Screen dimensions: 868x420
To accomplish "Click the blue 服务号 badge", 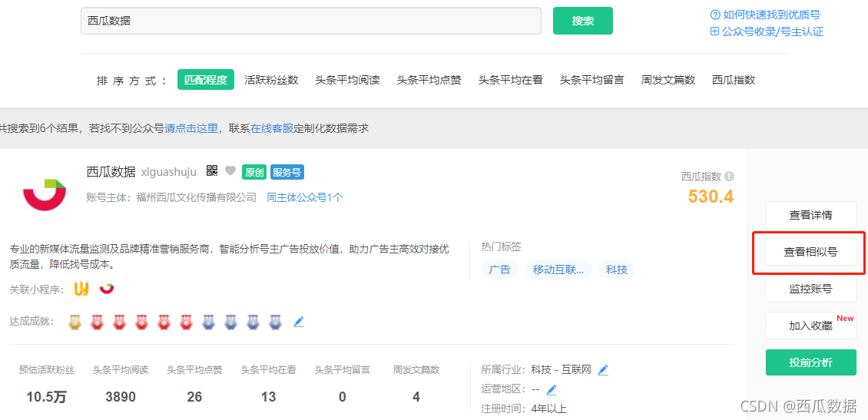I will (x=287, y=172).
